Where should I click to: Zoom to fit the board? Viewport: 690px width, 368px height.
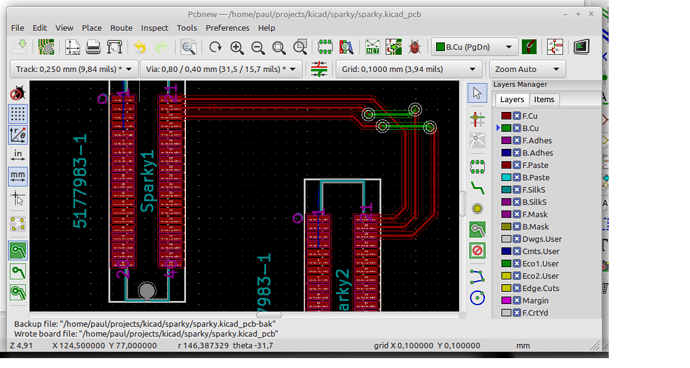coord(279,47)
